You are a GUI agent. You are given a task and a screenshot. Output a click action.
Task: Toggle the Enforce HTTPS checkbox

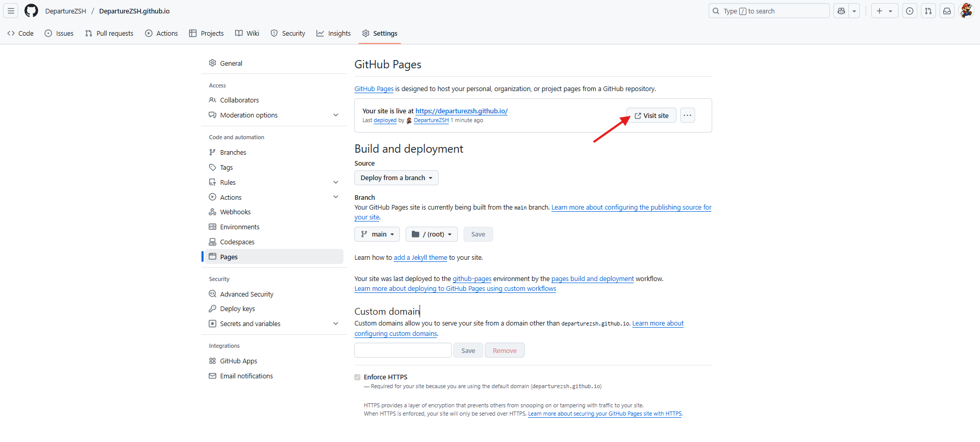click(x=357, y=377)
